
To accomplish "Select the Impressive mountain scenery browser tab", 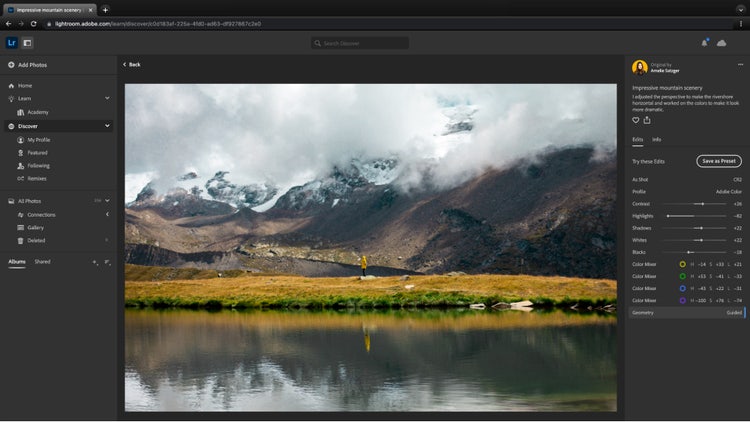I will 48,10.
